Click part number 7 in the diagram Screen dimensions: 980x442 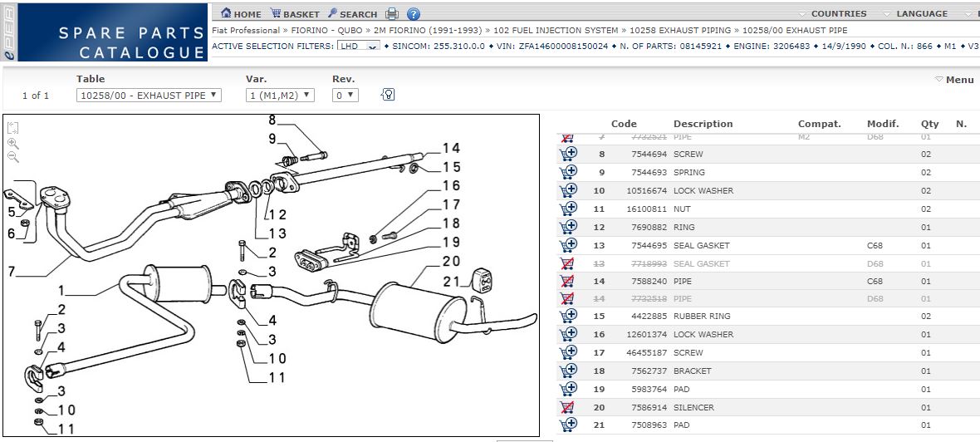(x=11, y=272)
